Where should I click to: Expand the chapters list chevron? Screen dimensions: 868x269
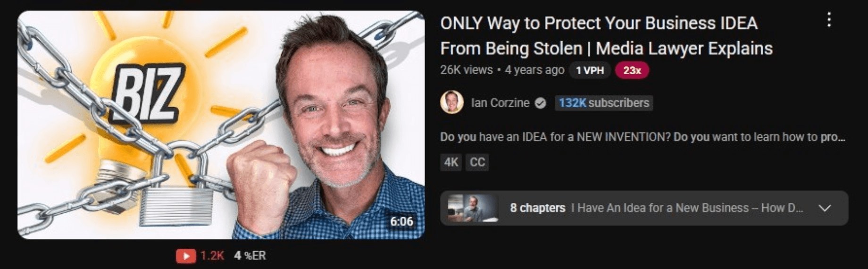(x=825, y=208)
